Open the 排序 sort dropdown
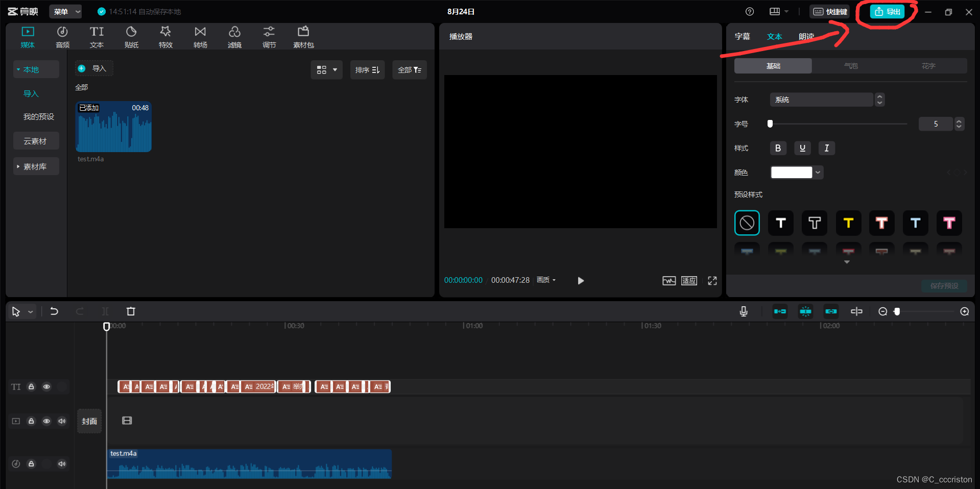Screen dimensions: 980x489 [x=367, y=70]
